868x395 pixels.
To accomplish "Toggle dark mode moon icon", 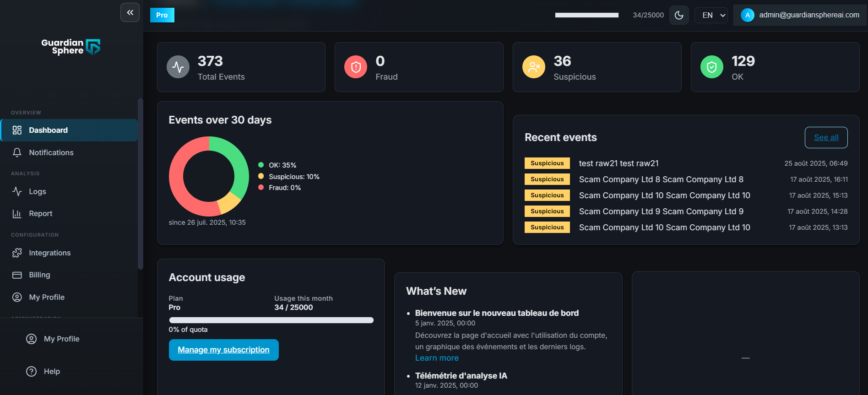I will (x=679, y=15).
